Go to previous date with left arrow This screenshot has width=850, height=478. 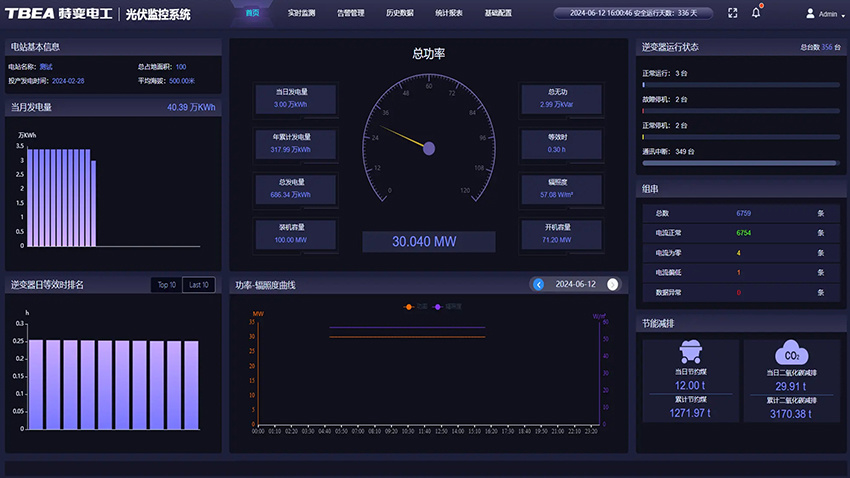click(x=538, y=284)
